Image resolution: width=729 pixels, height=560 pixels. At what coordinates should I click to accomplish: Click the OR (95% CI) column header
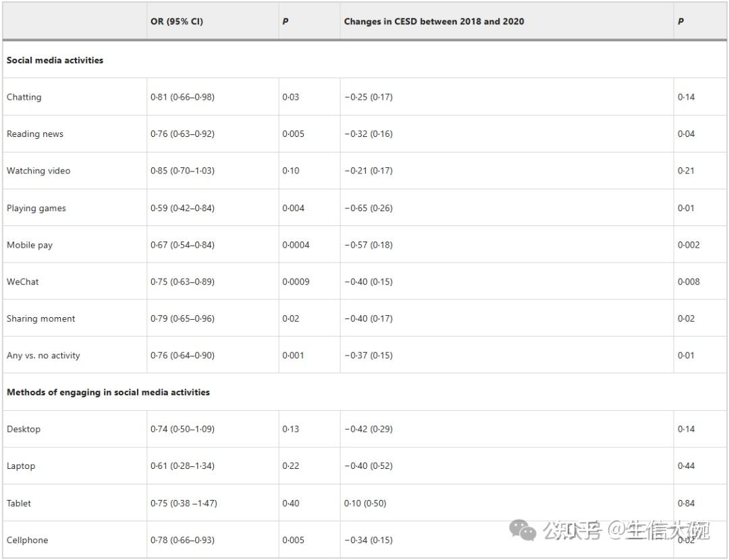click(x=177, y=22)
